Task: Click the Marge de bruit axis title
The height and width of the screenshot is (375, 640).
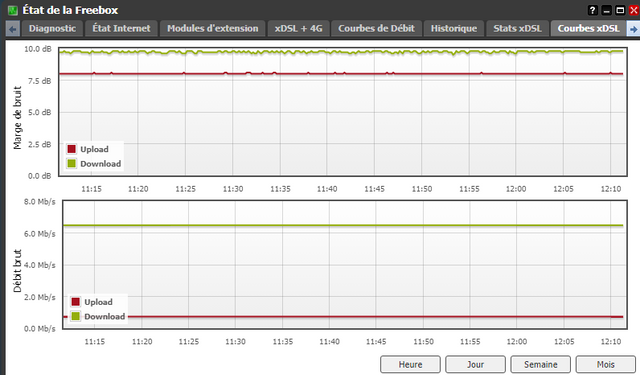Action: point(17,118)
